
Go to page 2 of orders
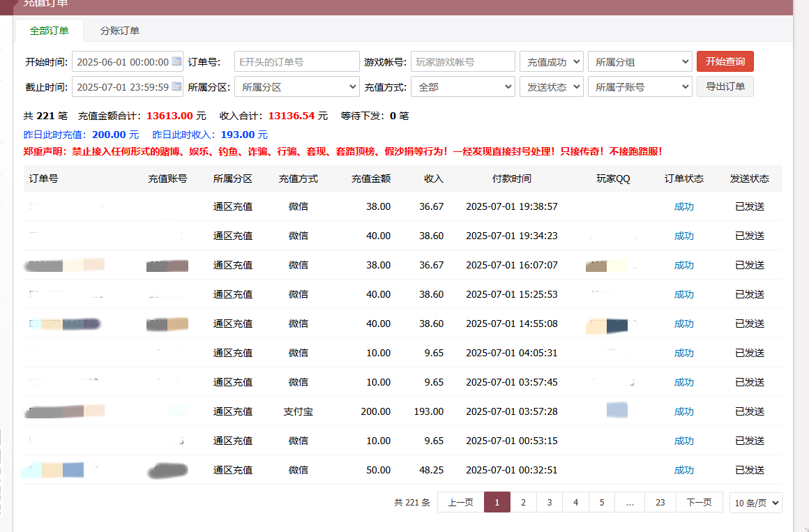tap(523, 503)
